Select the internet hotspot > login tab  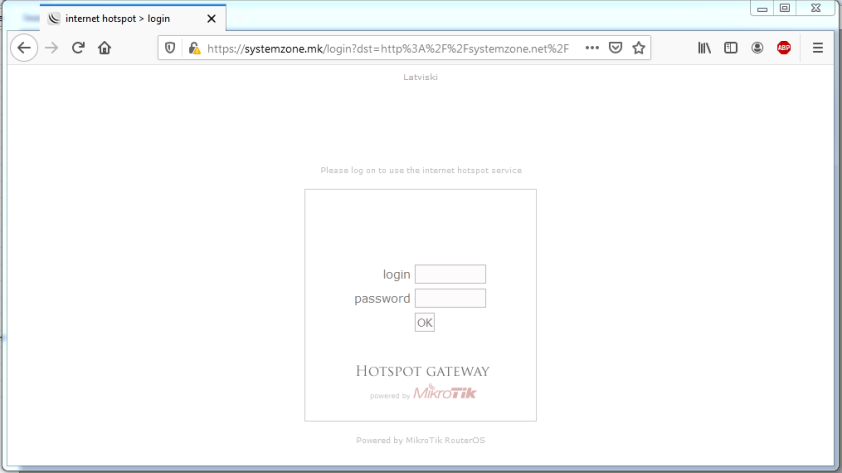[132, 18]
